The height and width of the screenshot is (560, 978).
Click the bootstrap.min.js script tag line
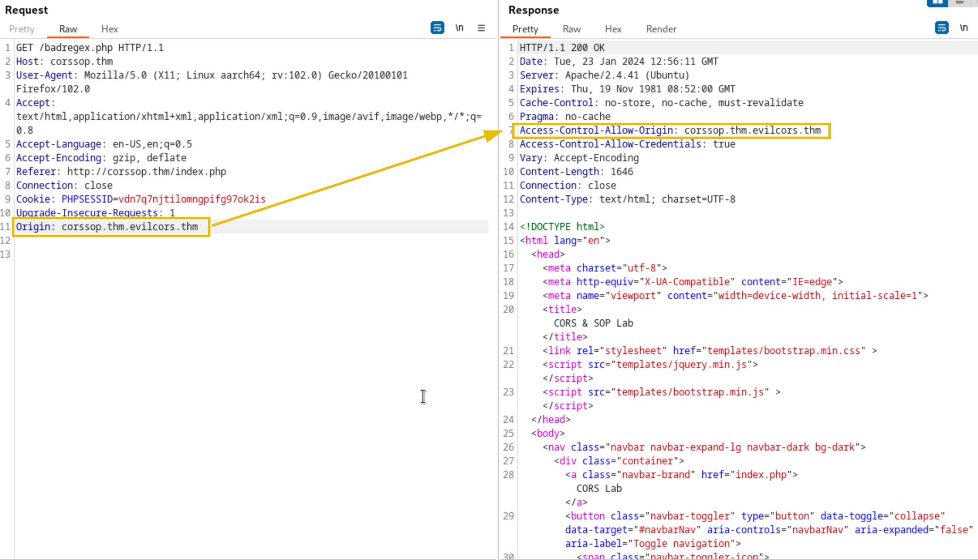[662, 392]
